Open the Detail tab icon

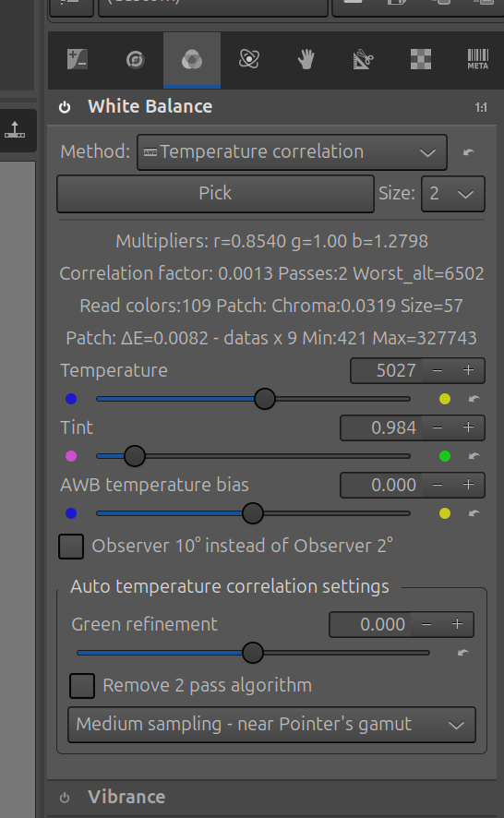coord(135,60)
